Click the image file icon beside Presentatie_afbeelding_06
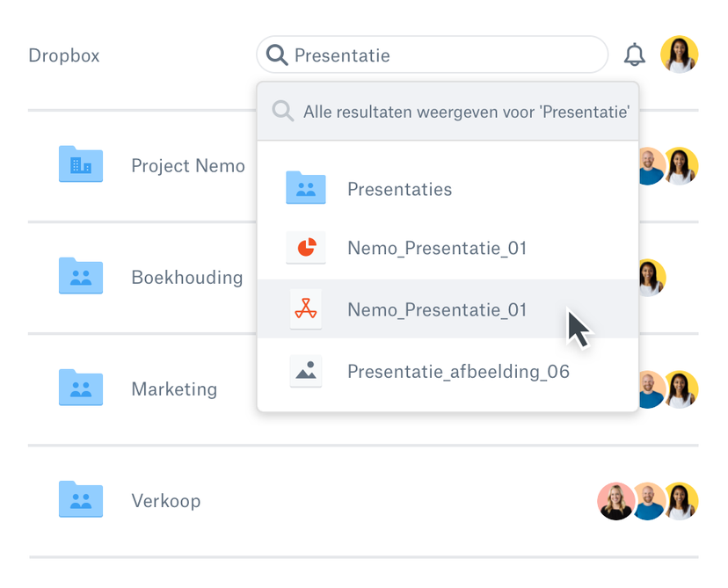728x588 pixels. (x=306, y=371)
